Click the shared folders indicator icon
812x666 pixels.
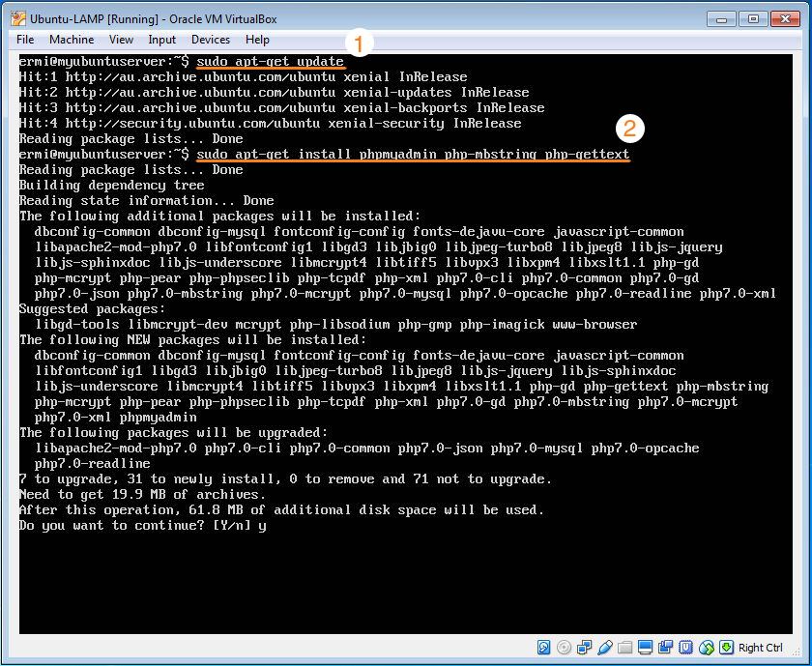coord(625,648)
